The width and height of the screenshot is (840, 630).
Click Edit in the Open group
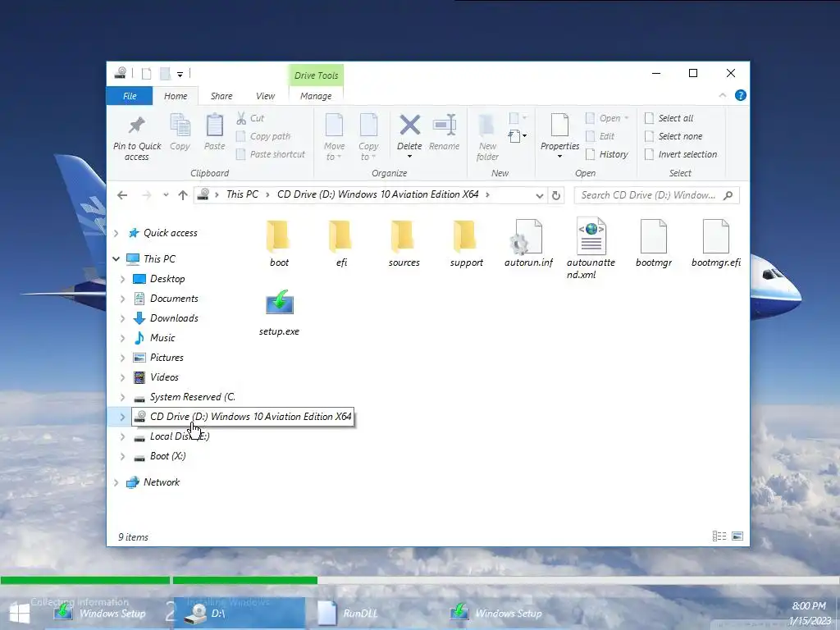tap(600, 137)
